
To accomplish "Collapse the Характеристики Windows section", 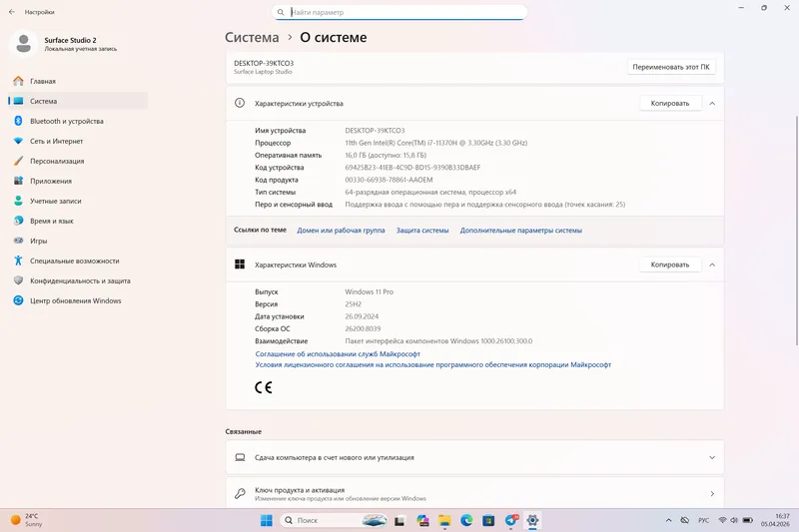I will [712, 265].
